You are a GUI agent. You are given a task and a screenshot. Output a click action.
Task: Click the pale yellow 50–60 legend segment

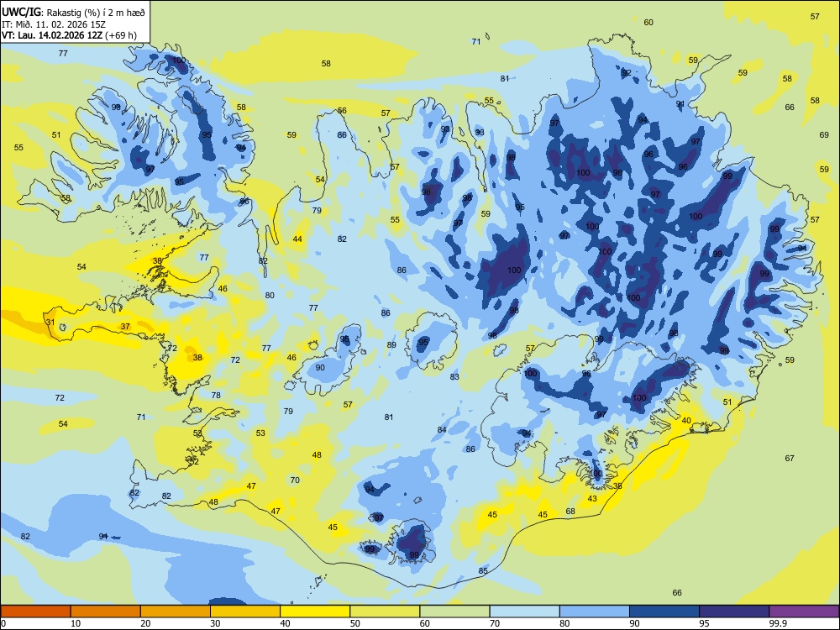click(x=385, y=612)
